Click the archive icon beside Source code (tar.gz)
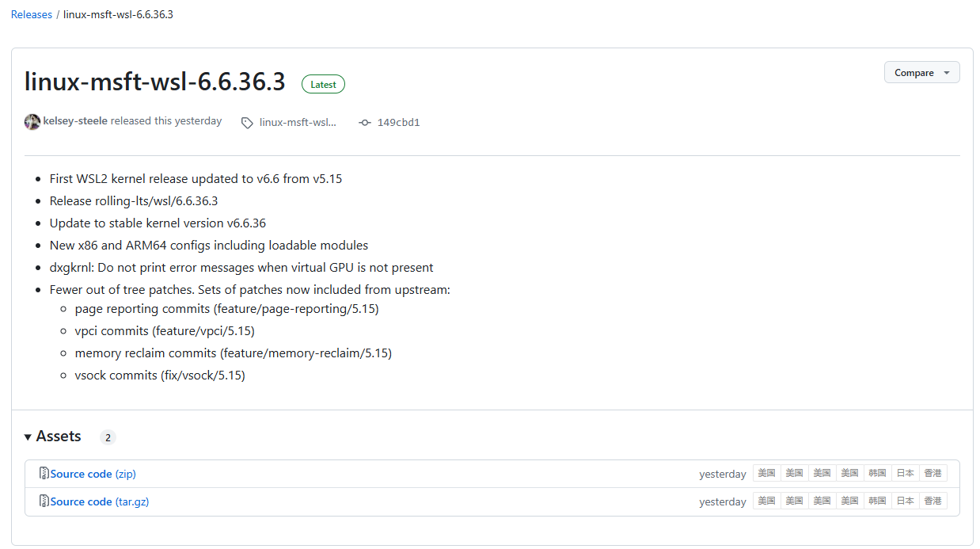This screenshot has height=549, width=980. 44,501
